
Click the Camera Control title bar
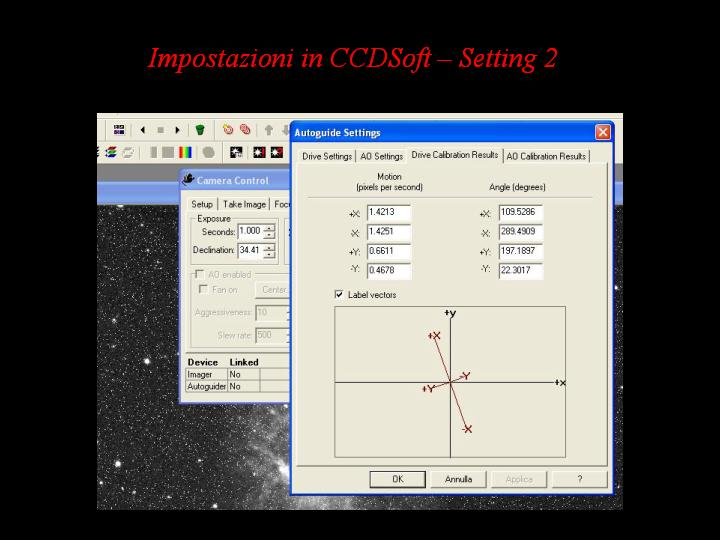tap(235, 180)
